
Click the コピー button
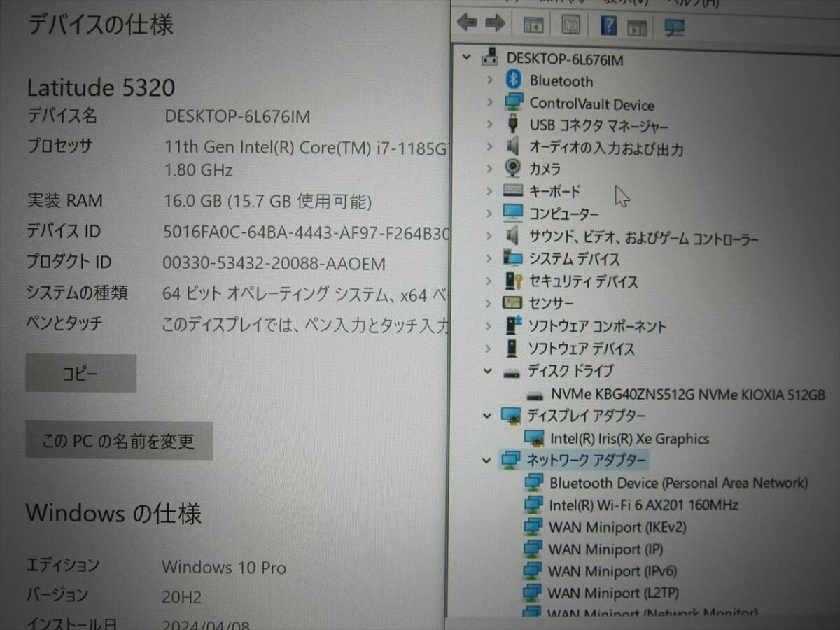coord(80,373)
